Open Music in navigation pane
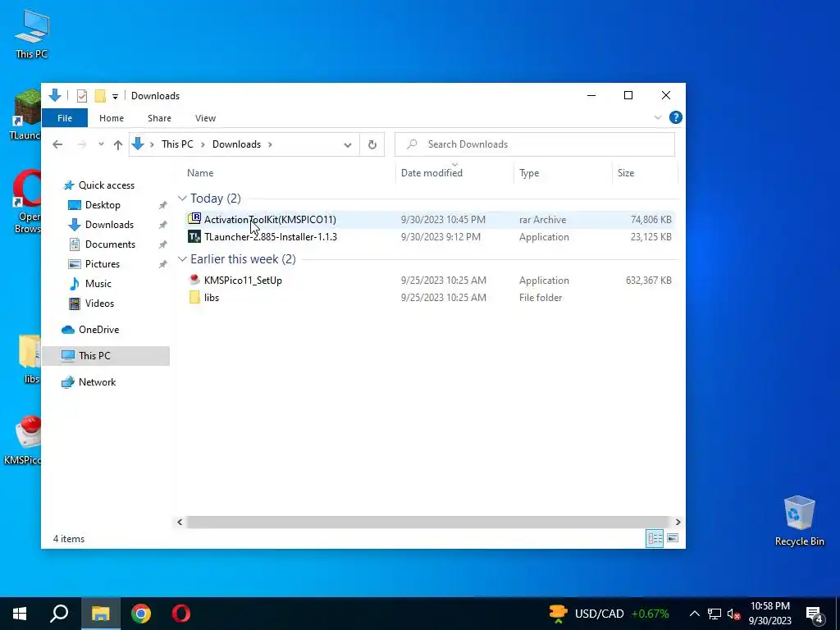This screenshot has height=630, width=840. pyautogui.click(x=98, y=284)
